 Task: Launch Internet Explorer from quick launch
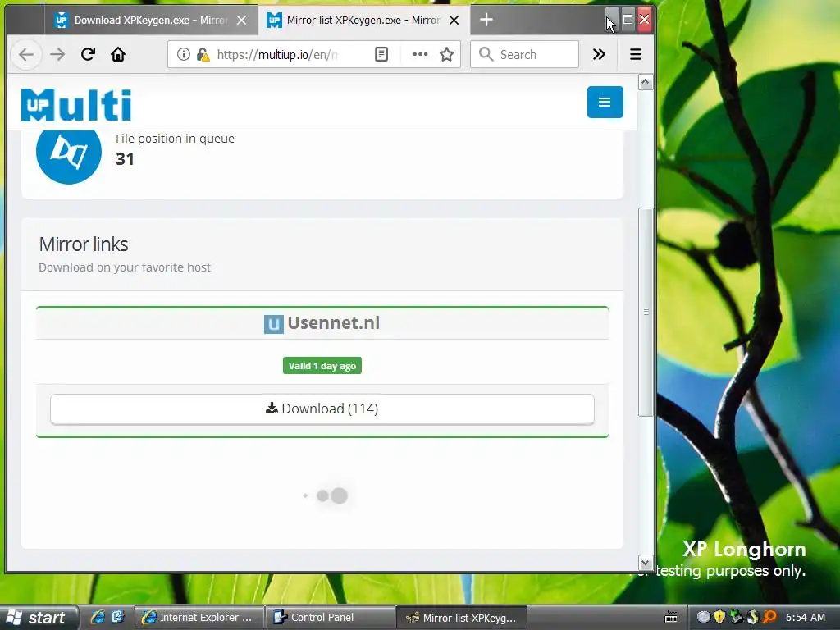98,617
